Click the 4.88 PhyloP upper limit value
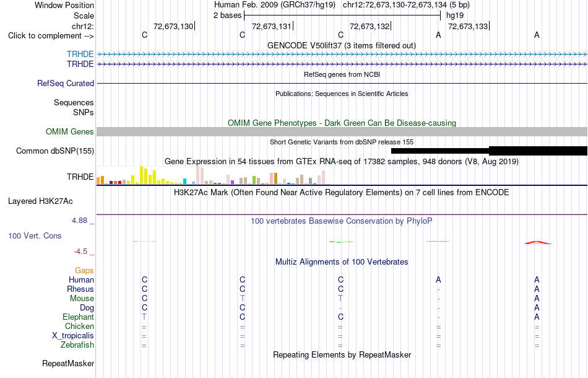 click(79, 221)
